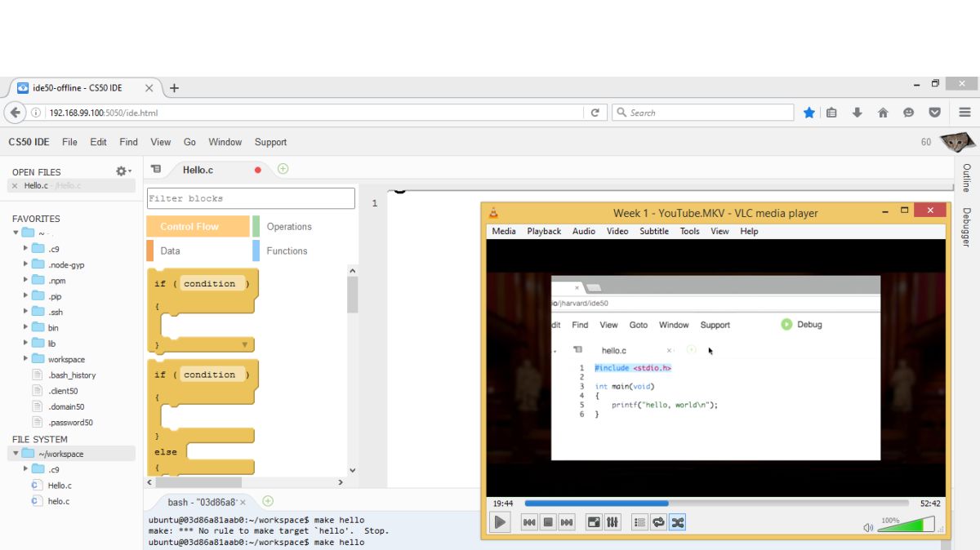Mute the VLC speaker icon
The height and width of the screenshot is (550, 980).
point(868,527)
